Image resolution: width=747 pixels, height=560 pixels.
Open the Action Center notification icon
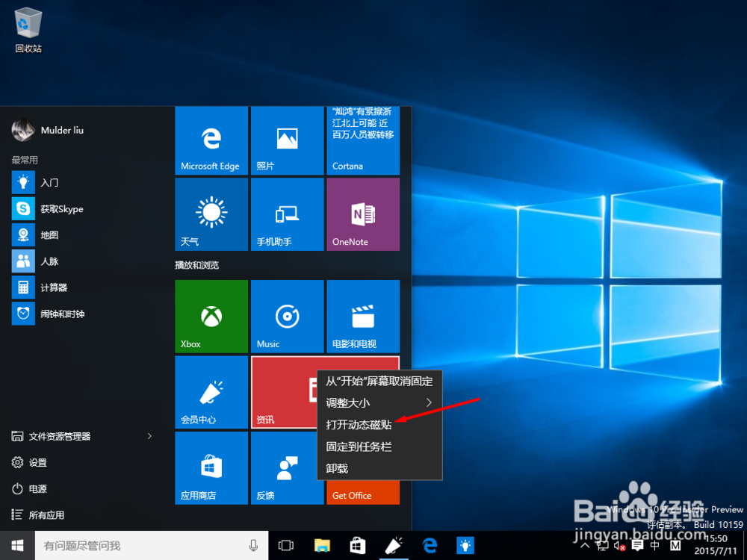(x=637, y=546)
